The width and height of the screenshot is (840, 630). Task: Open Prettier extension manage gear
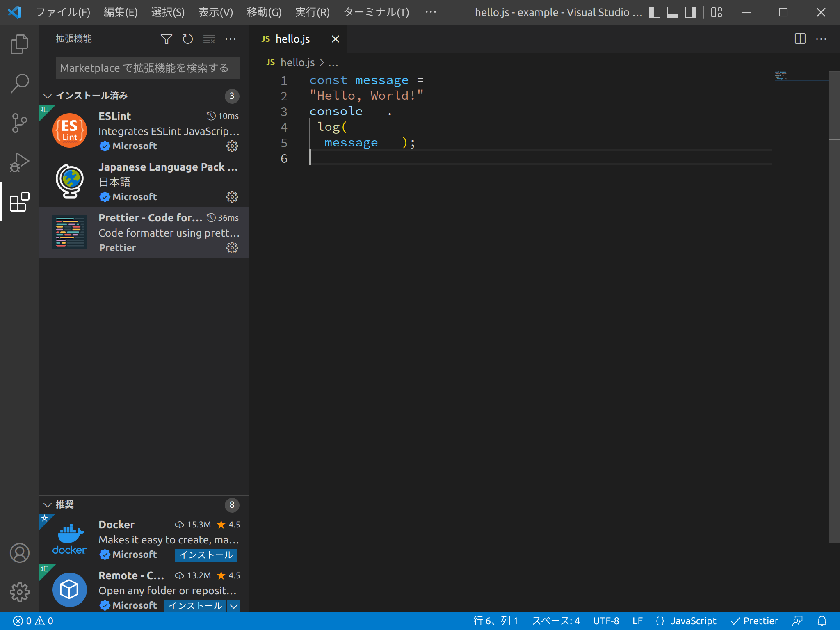pyautogui.click(x=232, y=248)
